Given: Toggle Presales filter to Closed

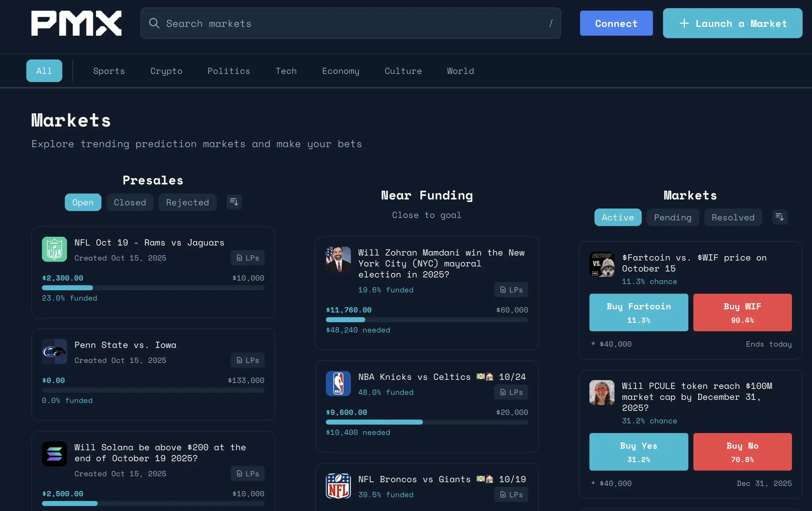Looking at the screenshot, I should point(130,202).
